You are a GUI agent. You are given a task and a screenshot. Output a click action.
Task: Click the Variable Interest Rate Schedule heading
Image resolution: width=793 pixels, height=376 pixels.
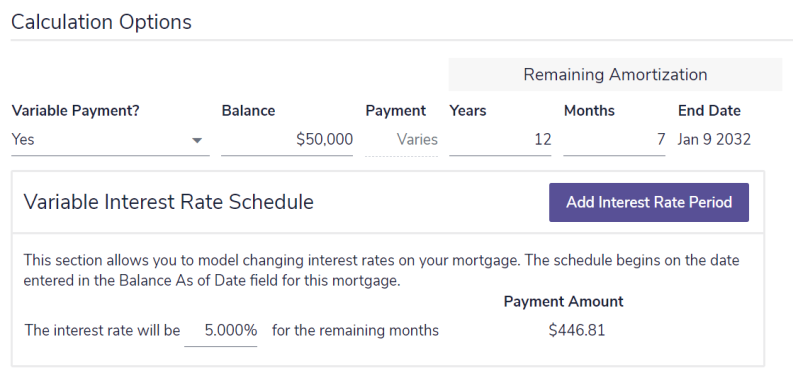point(168,202)
